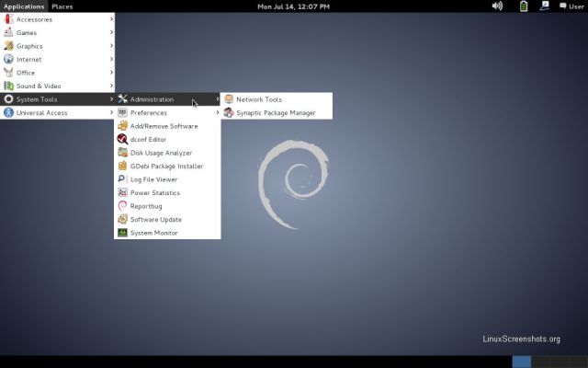This screenshot has width=588, height=368.
Task: Click the Administration wrench icon
Action: tap(122, 99)
